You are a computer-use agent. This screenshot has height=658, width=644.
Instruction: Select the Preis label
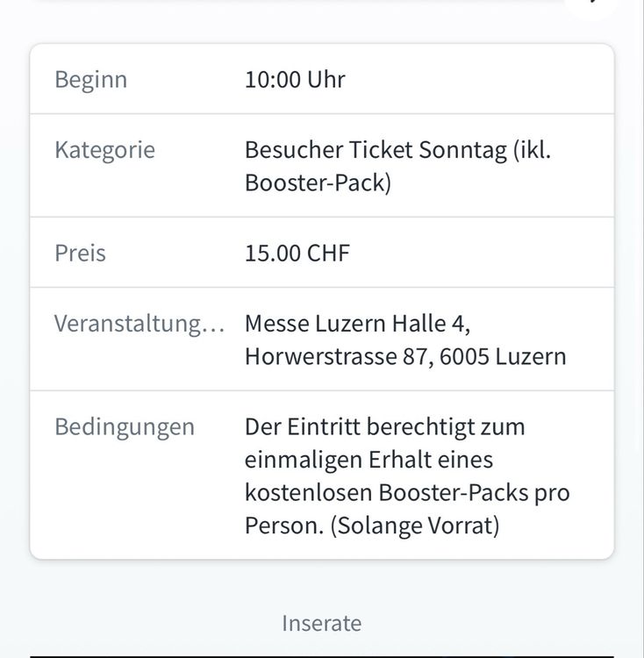click(80, 253)
